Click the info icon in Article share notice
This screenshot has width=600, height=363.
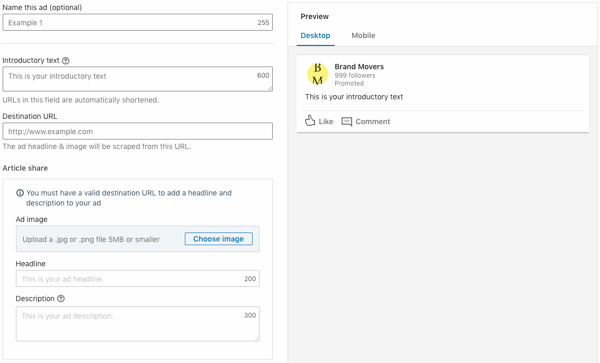point(20,193)
